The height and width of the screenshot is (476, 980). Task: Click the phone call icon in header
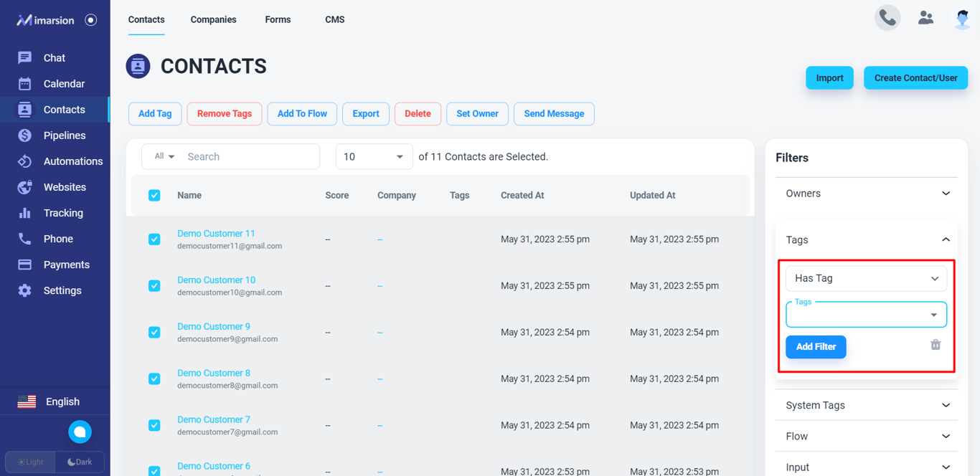tap(887, 18)
